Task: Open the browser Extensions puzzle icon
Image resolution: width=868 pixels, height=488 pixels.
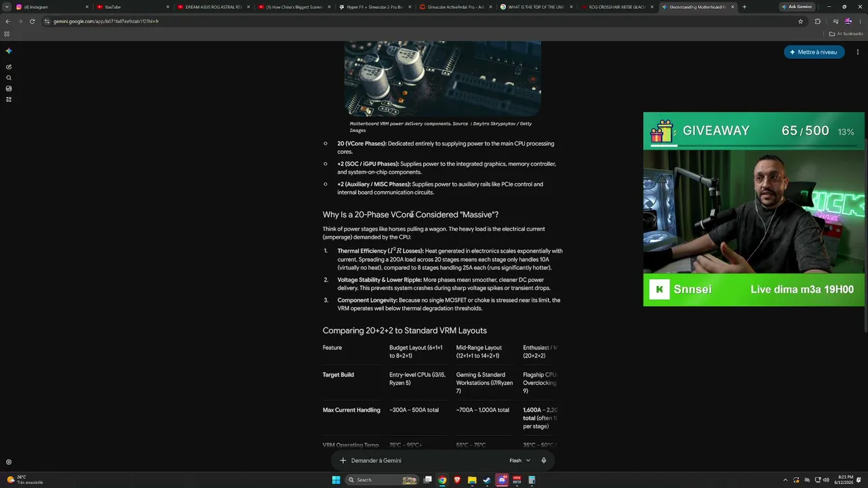Action: coord(818,21)
